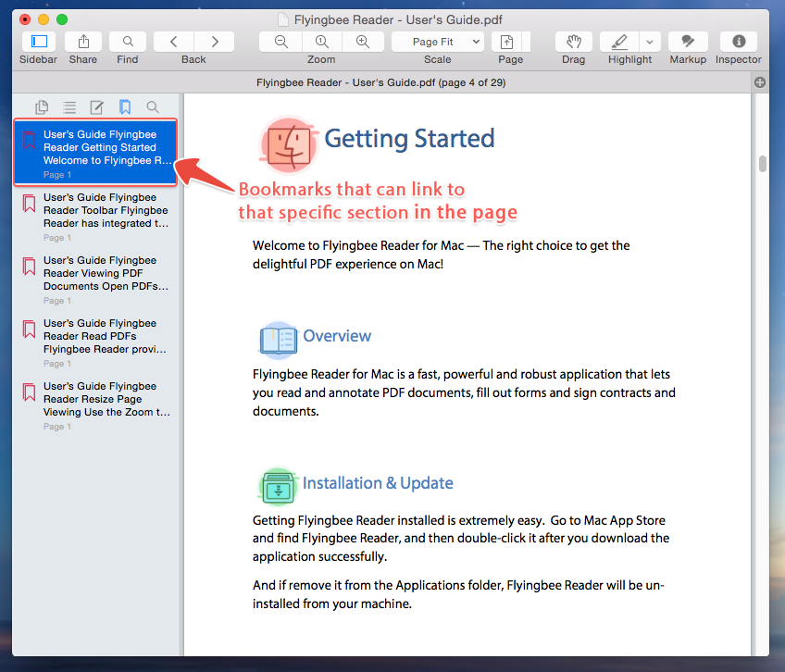The width and height of the screenshot is (785, 672).
Task: Select the Getting Started bookmark
Action: click(x=95, y=152)
